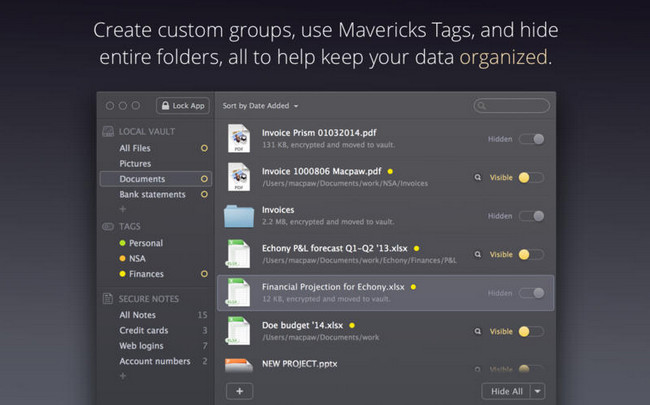This screenshot has height=405, width=650.
Task: Click magnifier icon next to Invoice 1000806 Macpaw.pdf
Action: 478,177
